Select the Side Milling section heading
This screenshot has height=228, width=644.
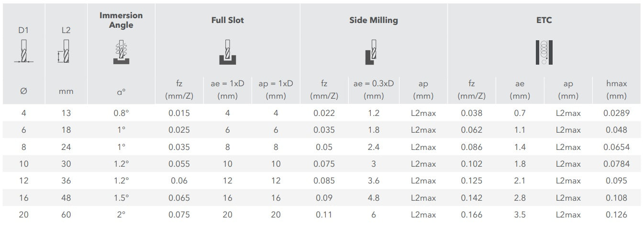click(x=373, y=20)
